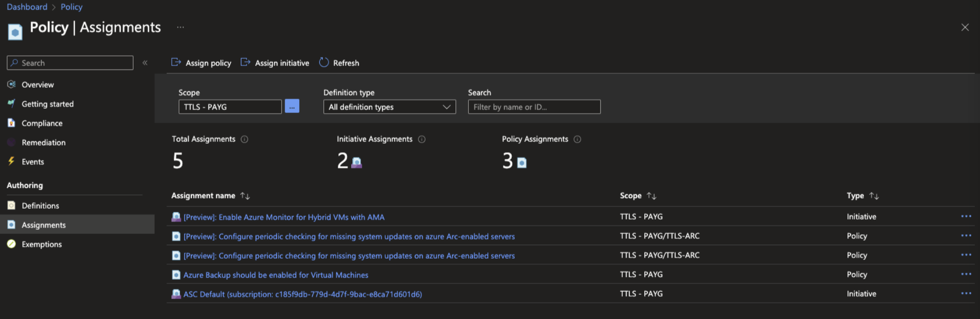Click the Policy type cell for Azure Backup
Image resolution: width=980 pixels, height=319 pixels.
857,275
